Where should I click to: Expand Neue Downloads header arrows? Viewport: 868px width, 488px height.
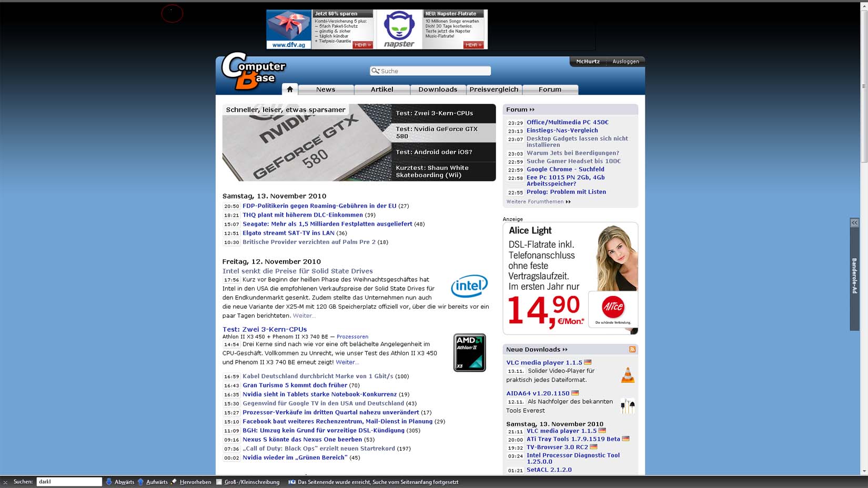pyautogui.click(x=565, y=349)
